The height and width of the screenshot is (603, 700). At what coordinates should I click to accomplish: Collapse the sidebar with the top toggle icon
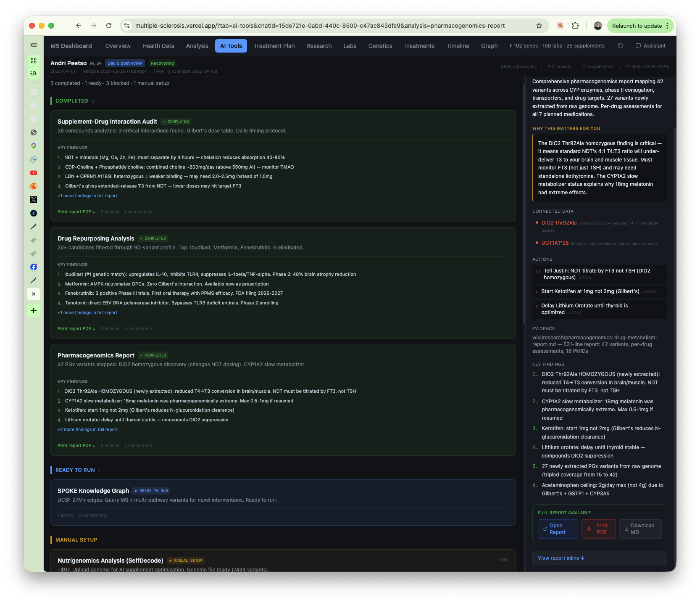tap(34, 45)
